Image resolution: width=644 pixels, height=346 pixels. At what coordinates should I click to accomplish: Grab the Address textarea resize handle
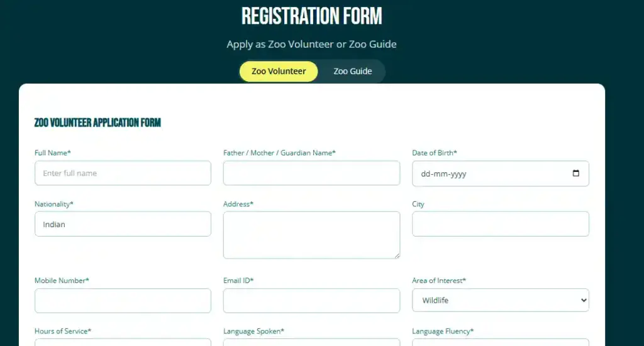397,255
